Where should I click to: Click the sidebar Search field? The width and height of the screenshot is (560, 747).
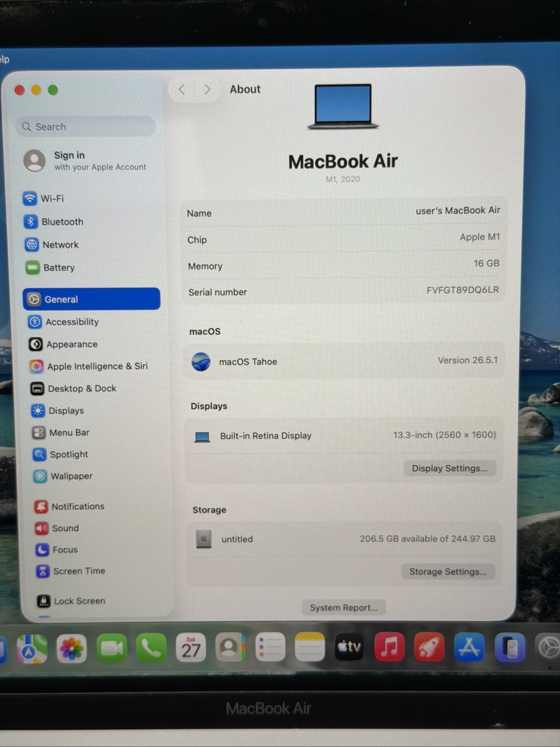pos(86,127)
